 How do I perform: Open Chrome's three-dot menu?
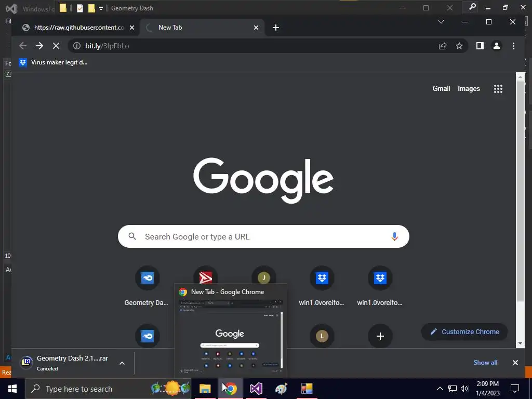coord(513,46)
